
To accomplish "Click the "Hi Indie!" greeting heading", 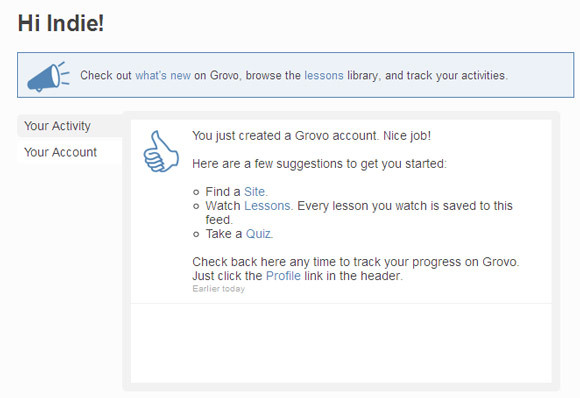I will point(61,23).
